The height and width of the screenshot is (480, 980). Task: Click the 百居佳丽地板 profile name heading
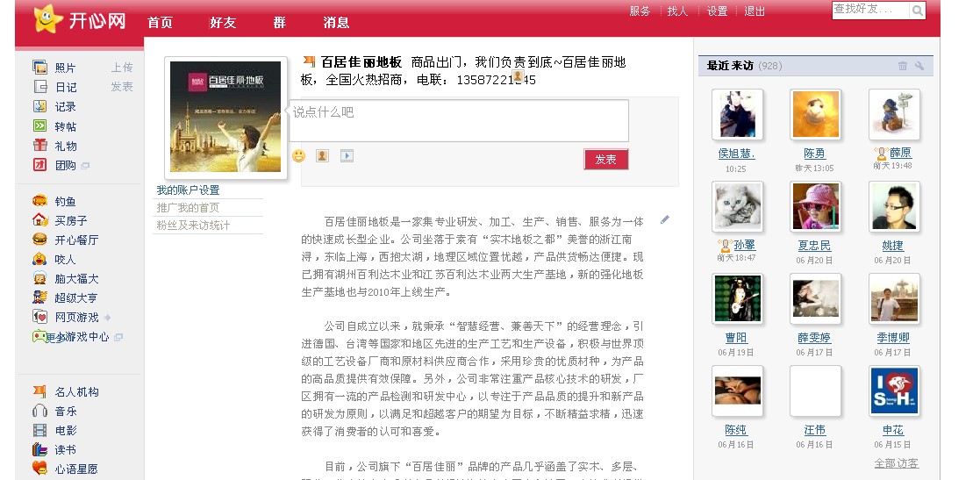361,62
